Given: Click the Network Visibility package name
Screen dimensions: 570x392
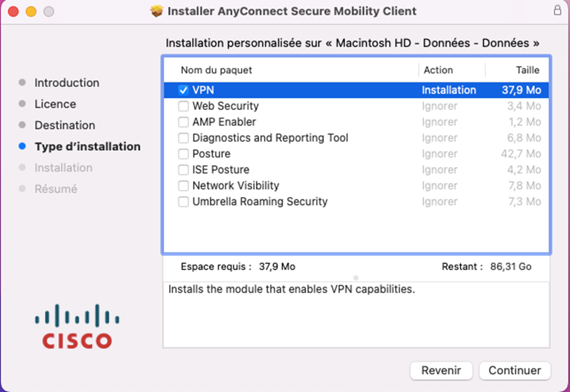Looking at the screenshot, I should pos(236,186).
